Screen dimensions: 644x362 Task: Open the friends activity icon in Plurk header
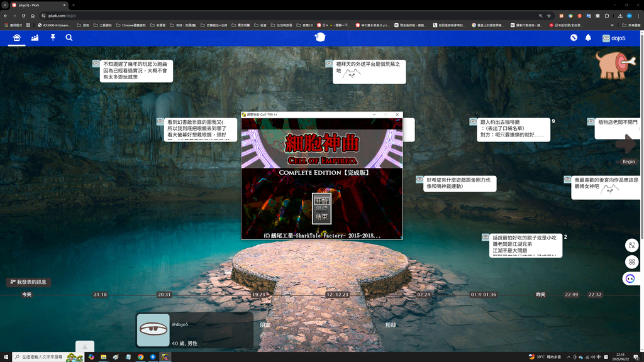point(35,38)
